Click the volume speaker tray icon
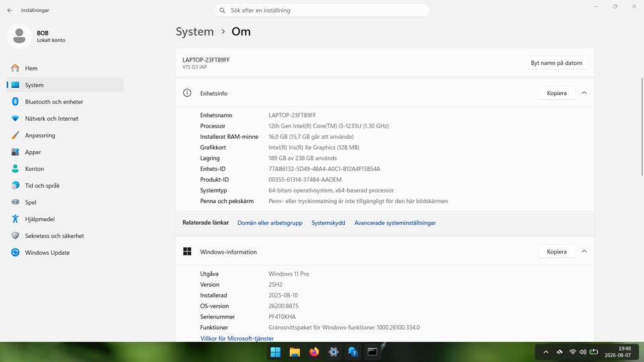Viewport: 644px width, 362px height. click(x=583, y=352)
